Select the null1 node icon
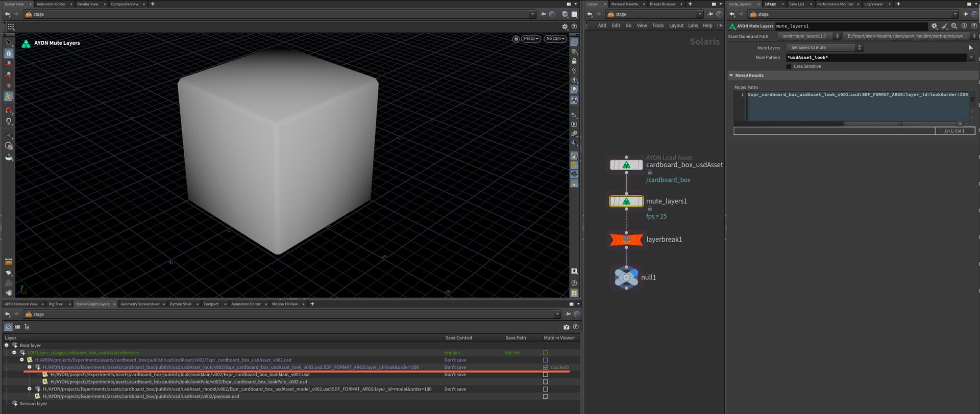980x414 pixels. (x=626, y=277)
